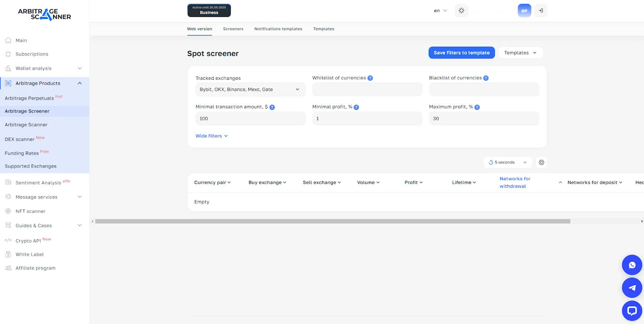Viewport: 644px width, 324px height.
Task: Open the user profile avatar
Action: [524, 10]
